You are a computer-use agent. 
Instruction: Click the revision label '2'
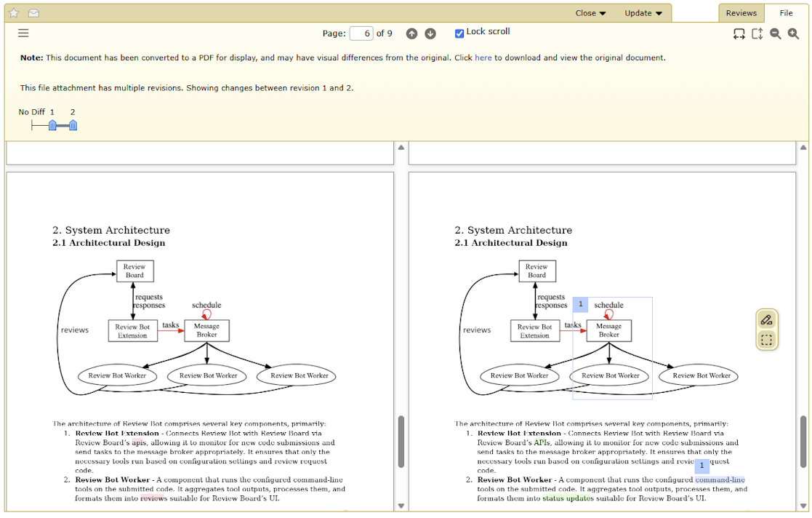coord(73,112)
